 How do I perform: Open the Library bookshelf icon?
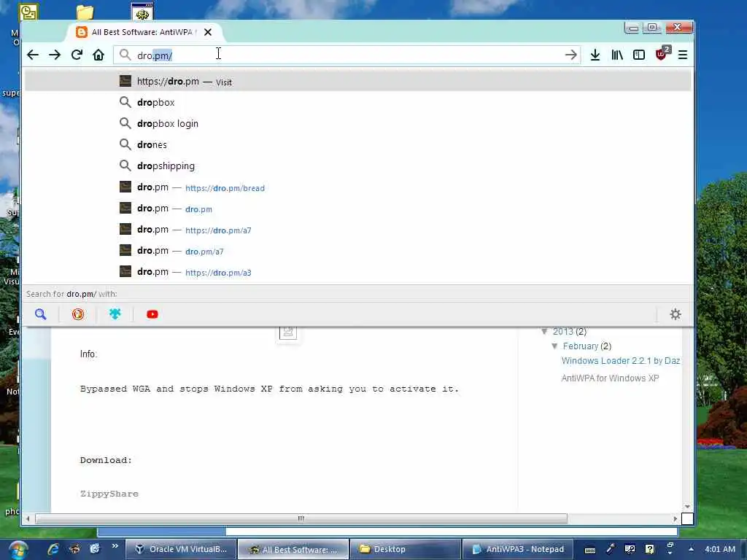[617, 55]
